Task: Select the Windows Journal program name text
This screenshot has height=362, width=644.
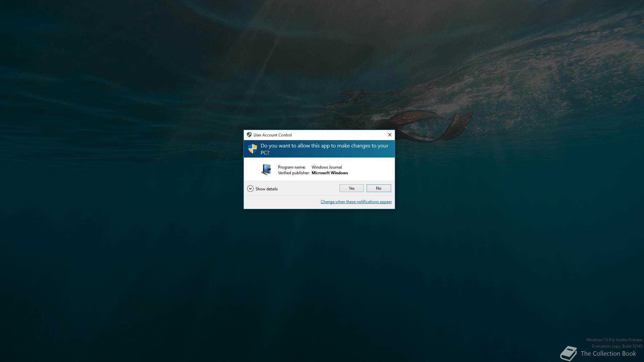Action: point(327,167)
